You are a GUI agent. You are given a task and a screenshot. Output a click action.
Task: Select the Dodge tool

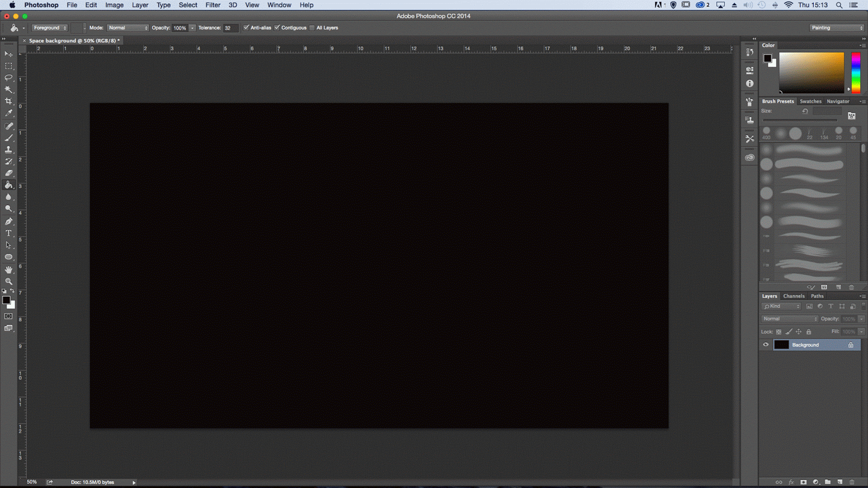9,209
